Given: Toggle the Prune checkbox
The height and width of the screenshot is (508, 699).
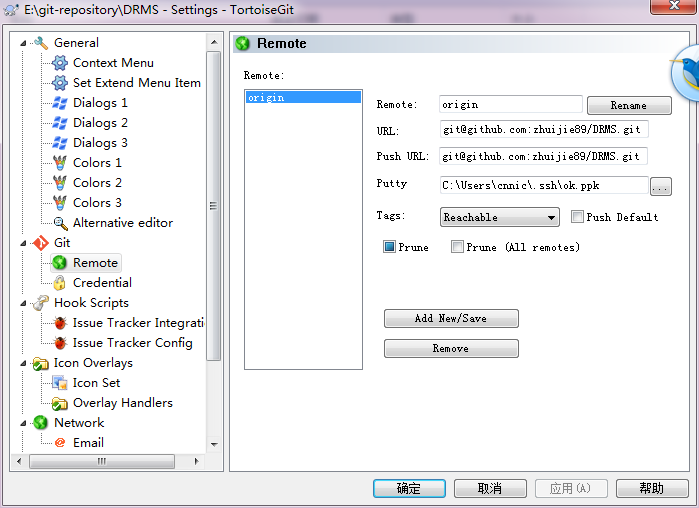Looking at the screenshot, I should pyautogui.click(x=389, y=247).
